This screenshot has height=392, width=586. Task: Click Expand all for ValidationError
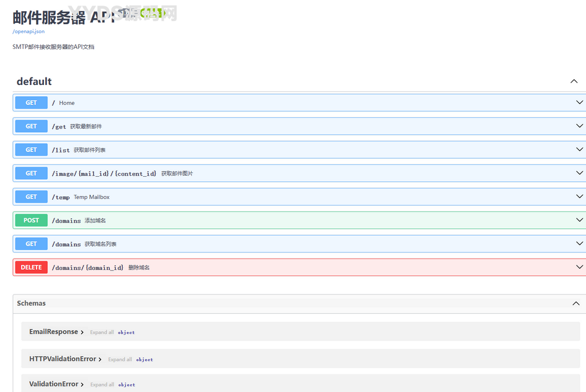102,385
